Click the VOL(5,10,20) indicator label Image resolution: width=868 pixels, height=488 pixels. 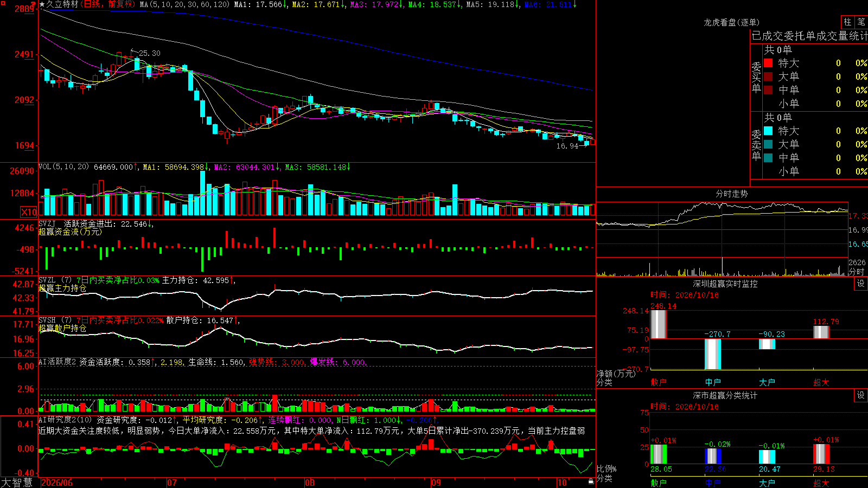coord(63,166)
